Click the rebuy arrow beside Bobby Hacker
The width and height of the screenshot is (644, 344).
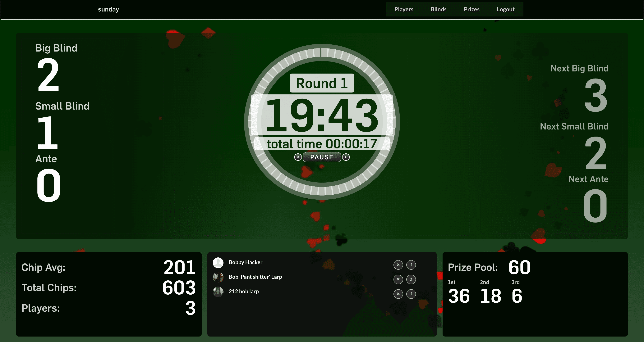411,265
